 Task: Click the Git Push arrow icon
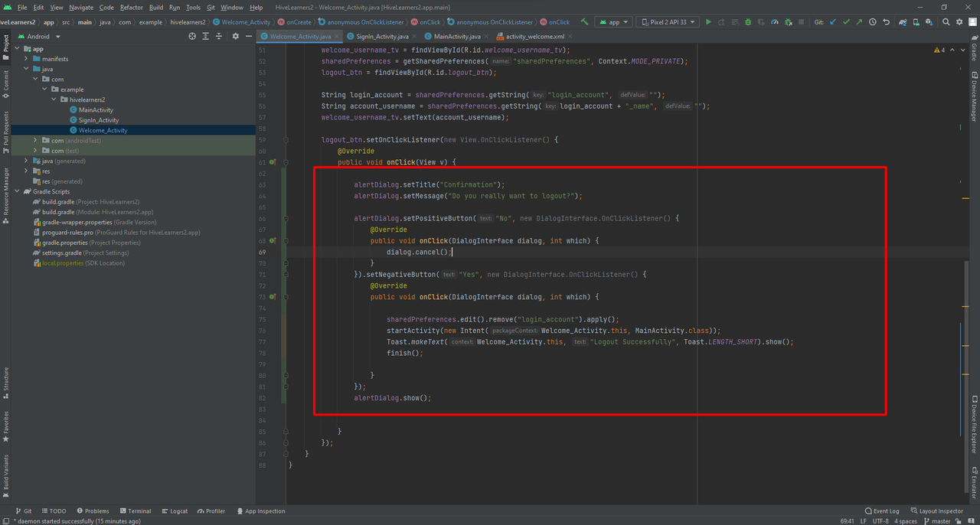point(859,22)
